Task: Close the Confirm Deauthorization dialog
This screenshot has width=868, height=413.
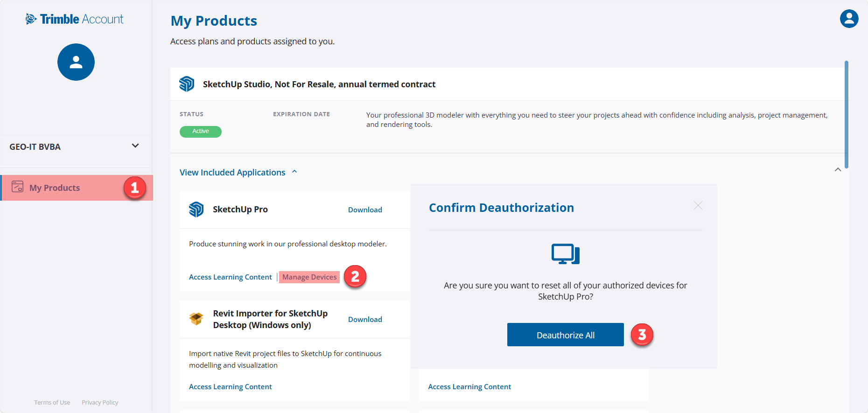Action: click(x=698, y=205)
